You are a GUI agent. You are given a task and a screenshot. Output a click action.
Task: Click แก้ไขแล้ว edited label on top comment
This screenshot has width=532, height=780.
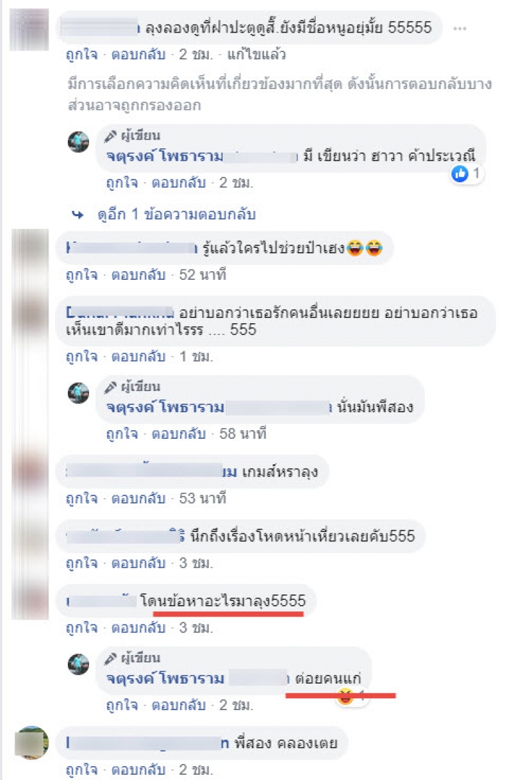pos(256,55)
